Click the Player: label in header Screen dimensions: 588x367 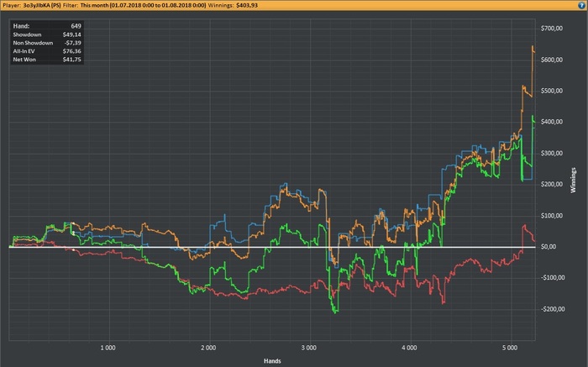pos(12,5)
